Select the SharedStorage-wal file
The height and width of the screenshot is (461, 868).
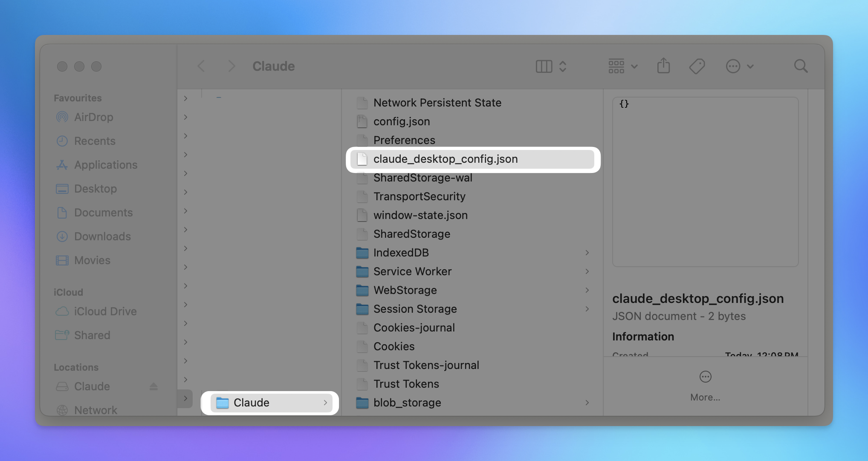click(472, 178)
